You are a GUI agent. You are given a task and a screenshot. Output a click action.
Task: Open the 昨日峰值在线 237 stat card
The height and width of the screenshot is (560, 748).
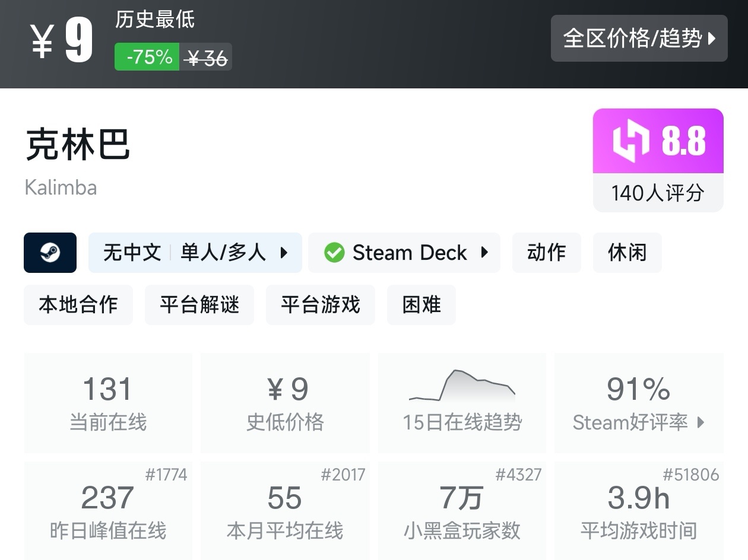click(x=108, y=510)
